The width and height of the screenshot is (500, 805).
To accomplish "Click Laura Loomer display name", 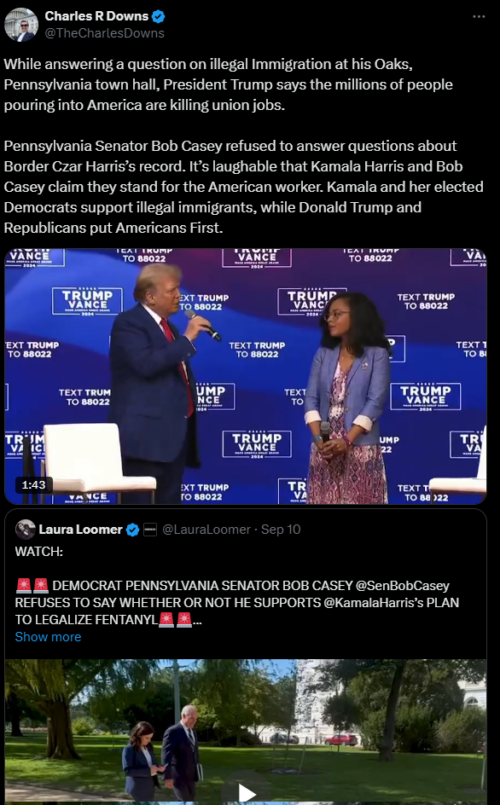I will point(81,529).
